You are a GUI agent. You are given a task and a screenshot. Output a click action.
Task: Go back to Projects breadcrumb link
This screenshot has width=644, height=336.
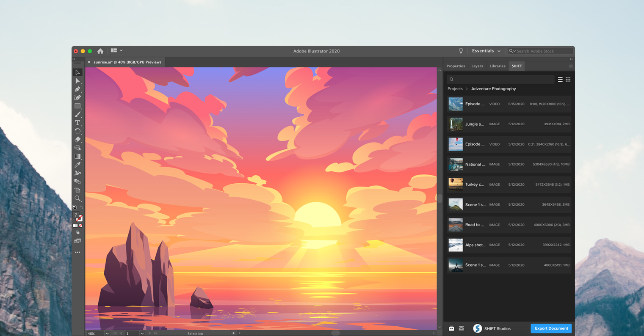pos(455,88)
